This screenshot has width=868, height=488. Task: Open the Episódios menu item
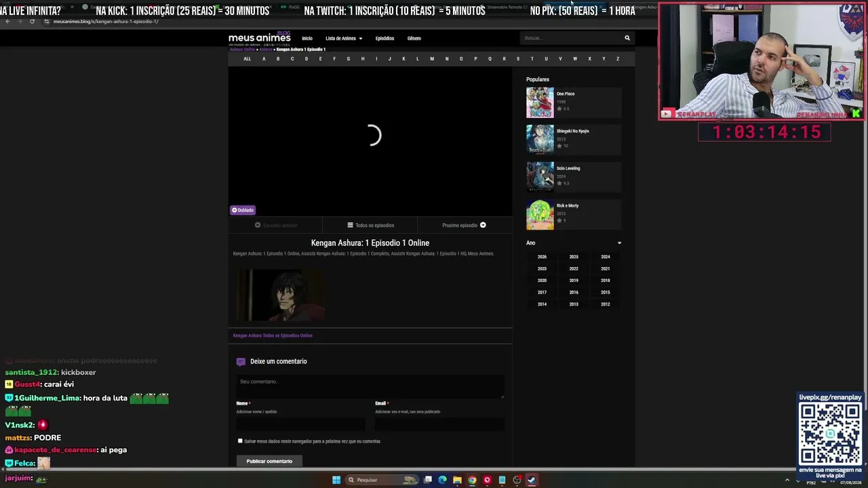click(384, 39)
